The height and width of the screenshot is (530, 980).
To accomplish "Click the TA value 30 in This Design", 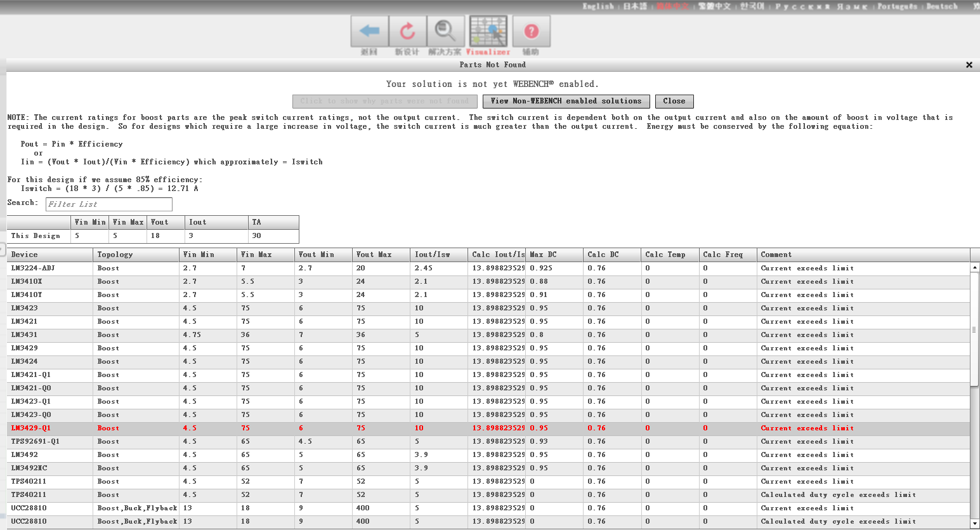I will 256,236.
